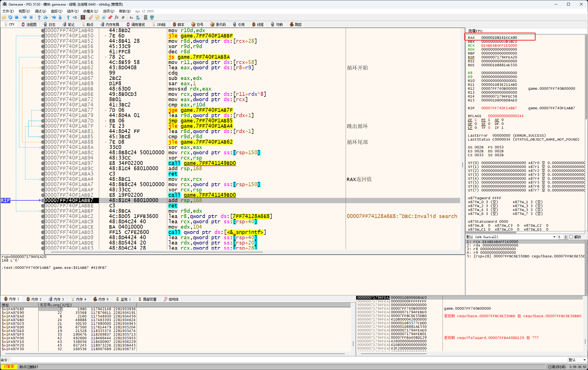Click the 隐藏FPU button above registers
The image size is (588, 370).
click(x=475, y=31)
